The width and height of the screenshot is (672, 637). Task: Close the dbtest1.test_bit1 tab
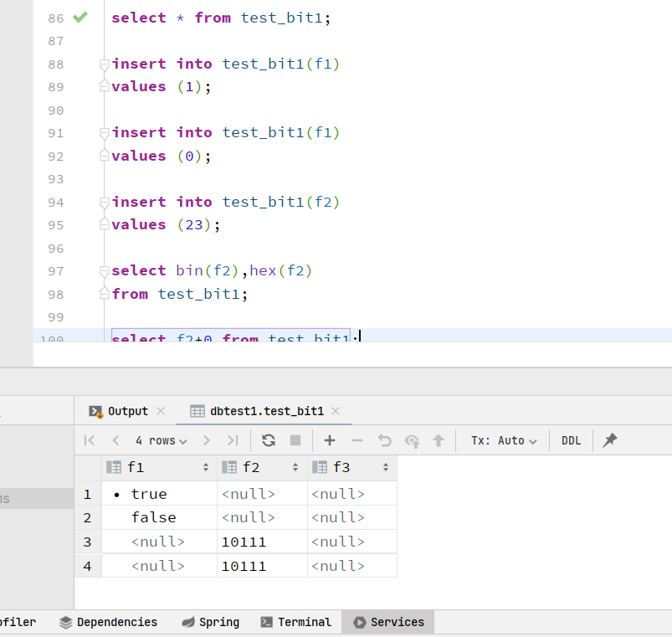click(336, 412)
